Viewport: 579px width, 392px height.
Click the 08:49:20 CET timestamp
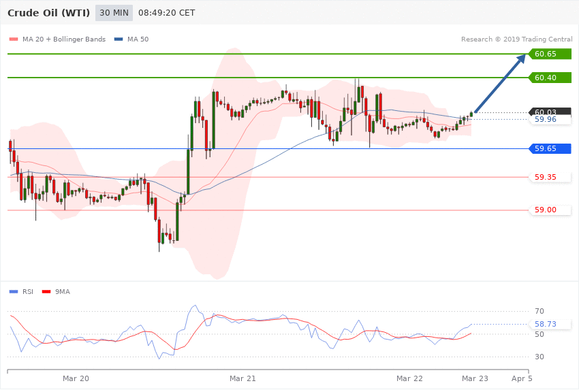coord(166,13)
